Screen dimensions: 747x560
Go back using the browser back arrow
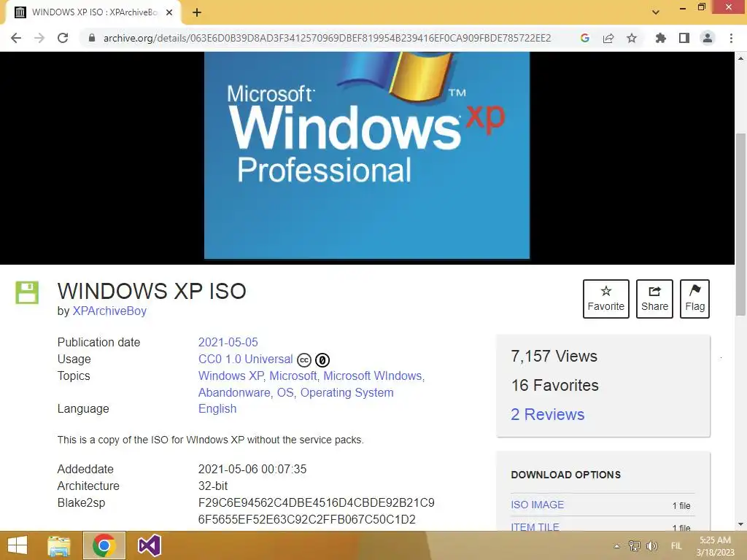pyautogui.click(x=16, y=38)
